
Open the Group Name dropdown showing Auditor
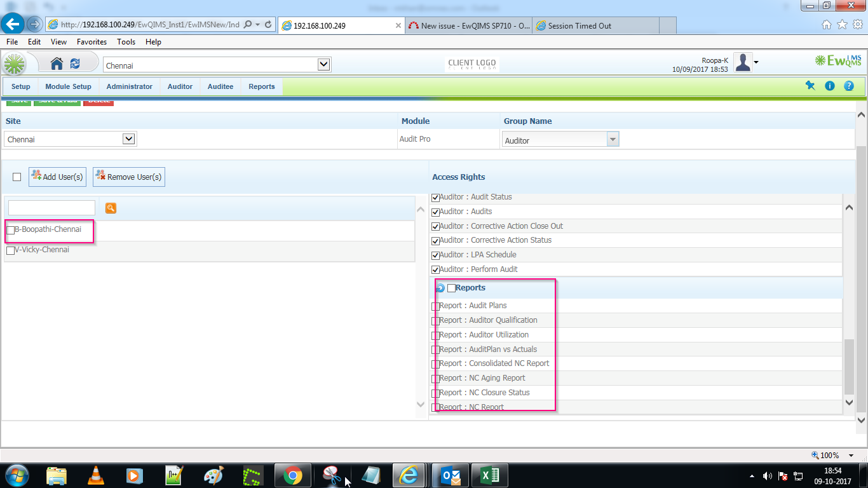pyautogui.click(x=613, y=139)
